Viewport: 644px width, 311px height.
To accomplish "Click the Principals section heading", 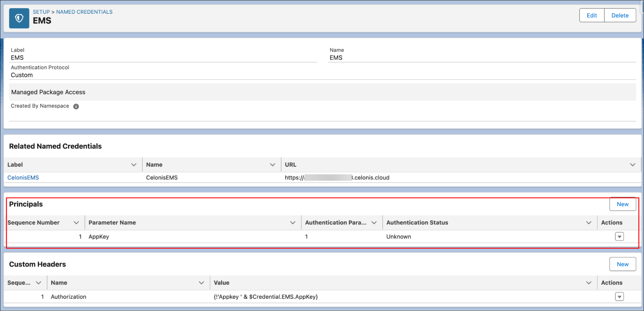I will pos(26,204).
